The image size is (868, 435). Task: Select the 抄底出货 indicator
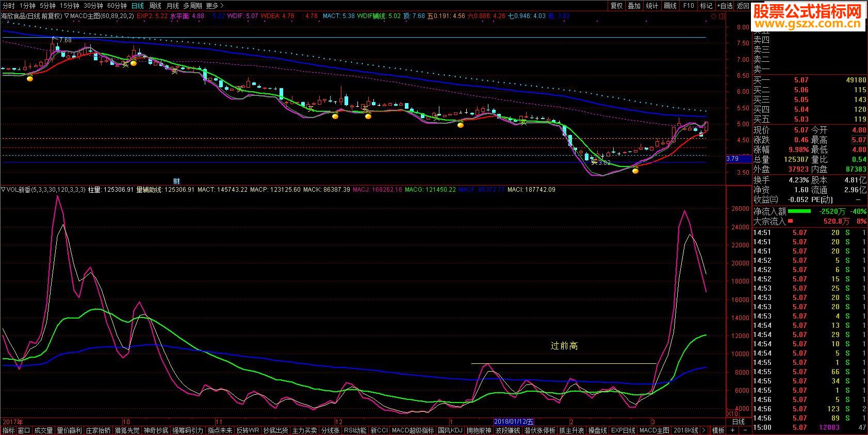[x=276, y=430]
